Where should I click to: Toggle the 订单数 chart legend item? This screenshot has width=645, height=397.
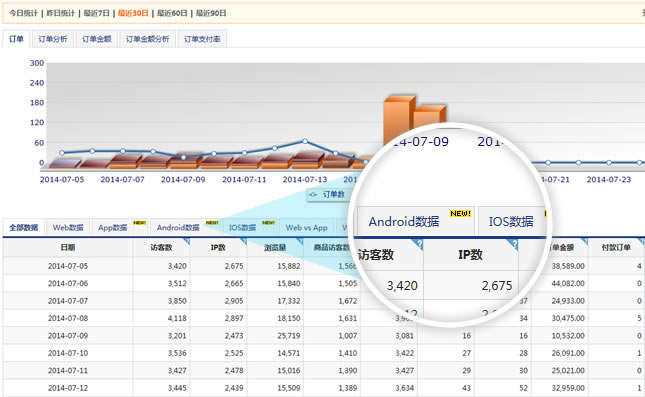click(x=328, y=195)
